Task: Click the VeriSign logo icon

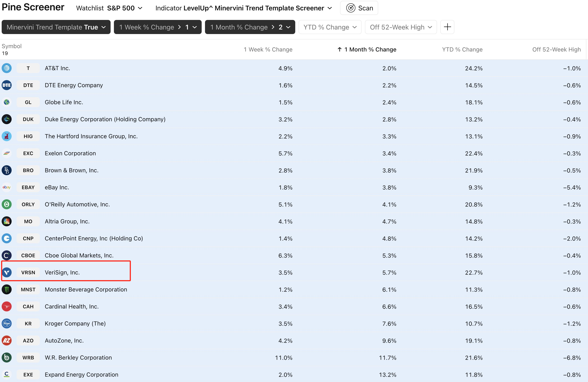Action: click(7, 272)
